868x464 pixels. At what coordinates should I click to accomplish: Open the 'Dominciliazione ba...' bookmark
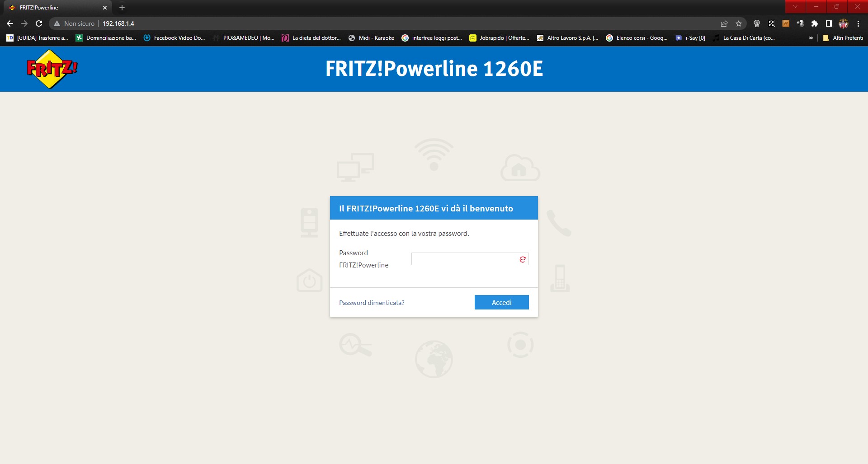[x=106, y=38]
